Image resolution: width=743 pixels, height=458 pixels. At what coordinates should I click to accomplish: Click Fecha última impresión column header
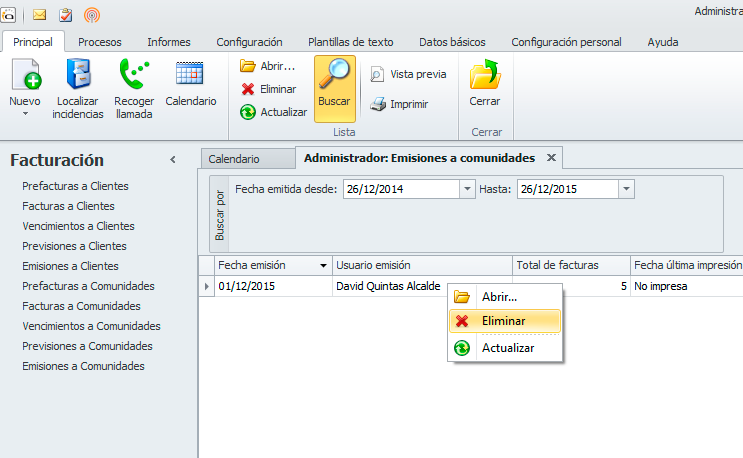coord(687,265)
